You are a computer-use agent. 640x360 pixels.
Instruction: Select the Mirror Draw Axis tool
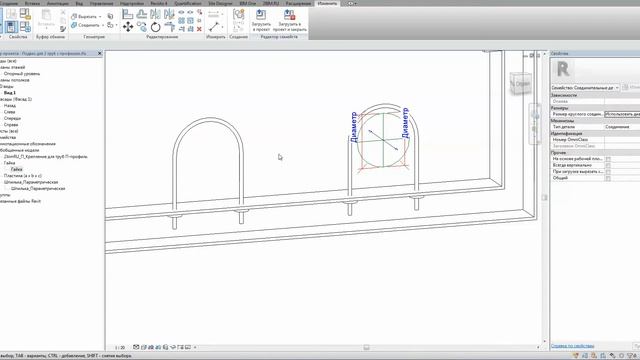169,14
